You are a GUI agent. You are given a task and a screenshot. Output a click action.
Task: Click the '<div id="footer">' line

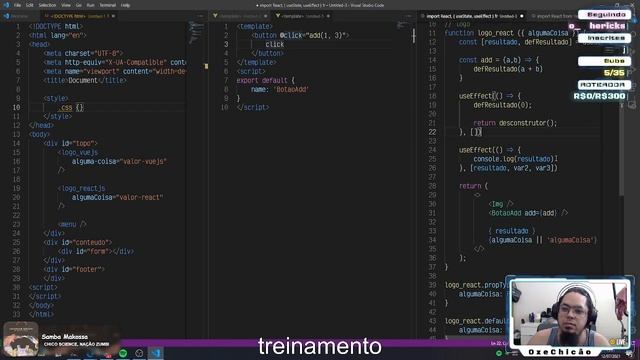tap(74, 269)
